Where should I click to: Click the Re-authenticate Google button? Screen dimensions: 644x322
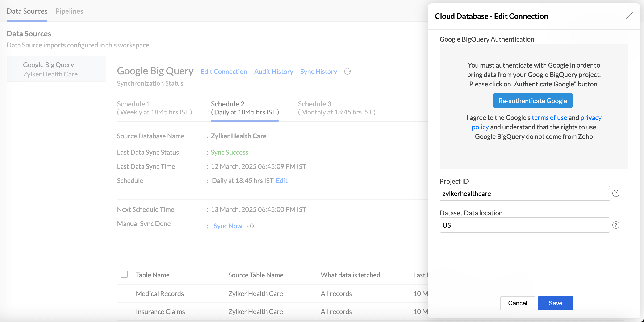(x=532, y=101)
